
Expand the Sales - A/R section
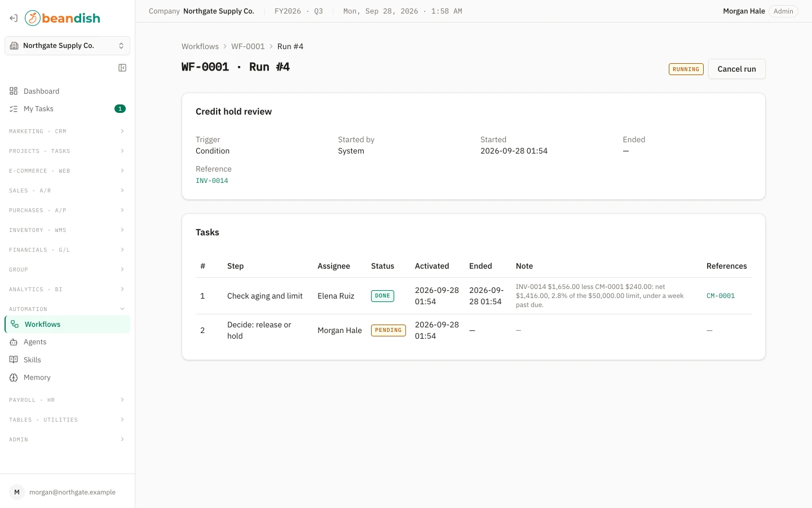67,190
